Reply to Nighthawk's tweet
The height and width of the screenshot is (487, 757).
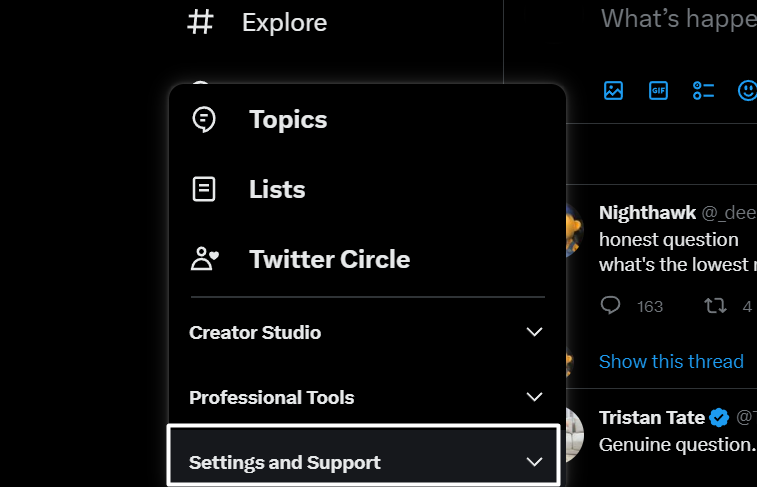click(610, 306)
